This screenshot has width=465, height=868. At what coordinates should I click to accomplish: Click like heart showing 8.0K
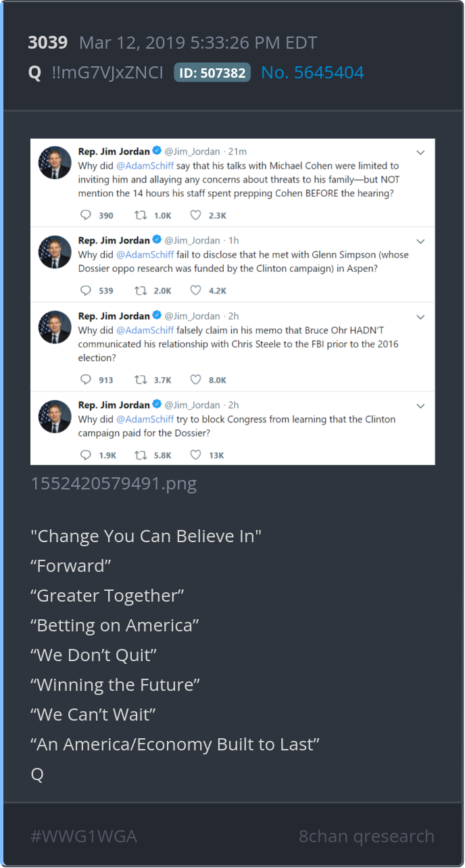(x=195, y=380)
